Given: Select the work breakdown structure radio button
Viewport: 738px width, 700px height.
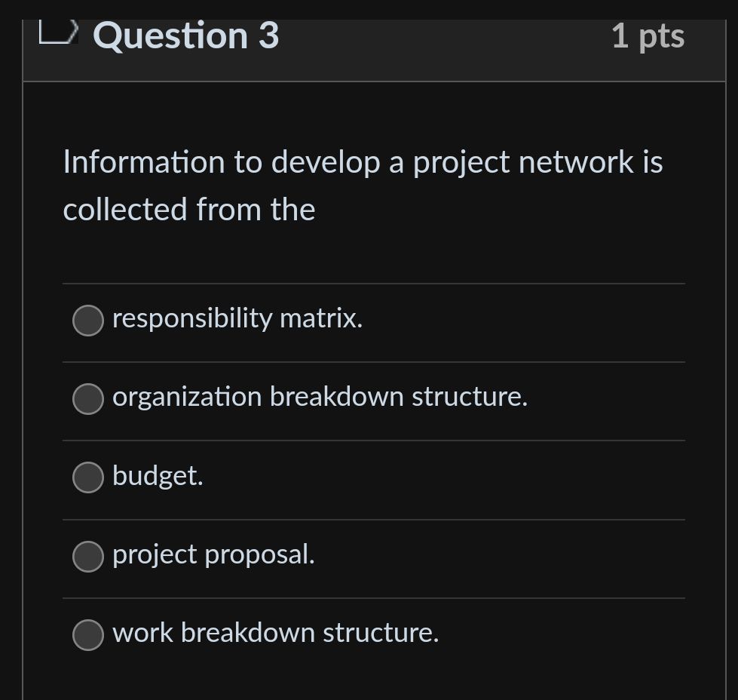Looking at the screenshot, I should pyautogui.click(x=88, y=635).
